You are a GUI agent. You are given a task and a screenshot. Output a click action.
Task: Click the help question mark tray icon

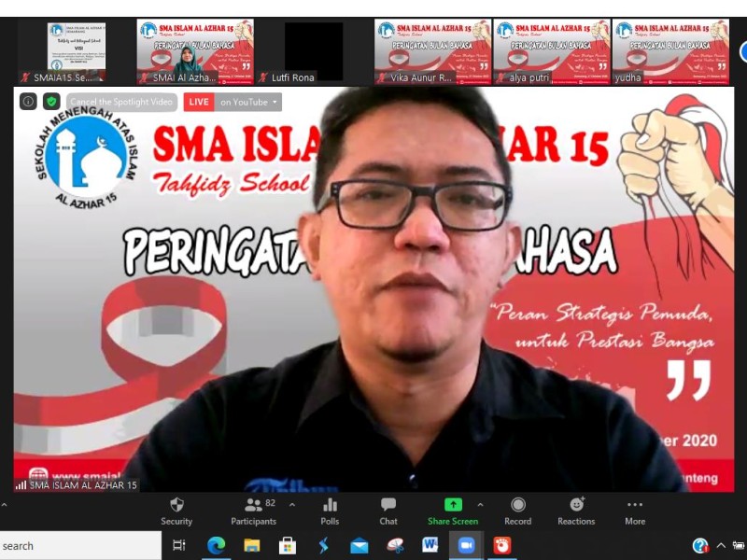700,546
